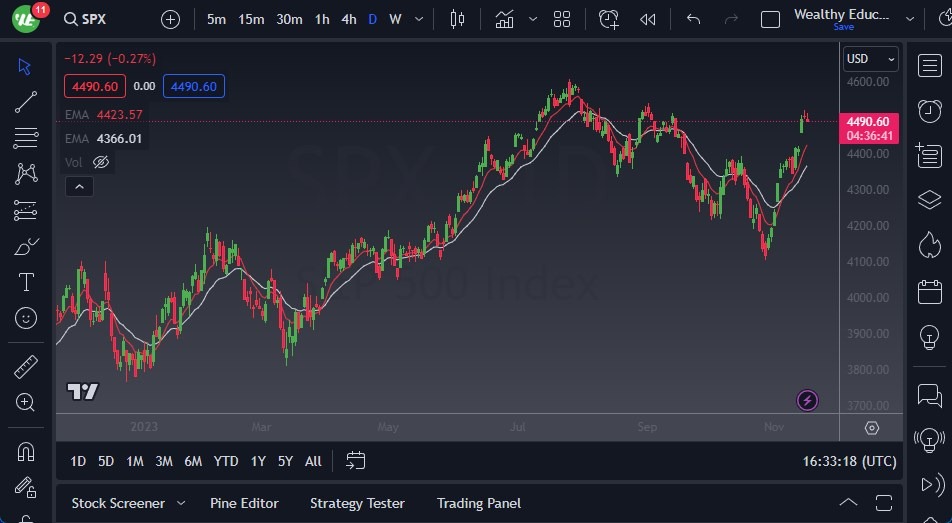Screen dimensions: 952x523
Task: Open the indicators menu icon
Action: pos(504,19)
